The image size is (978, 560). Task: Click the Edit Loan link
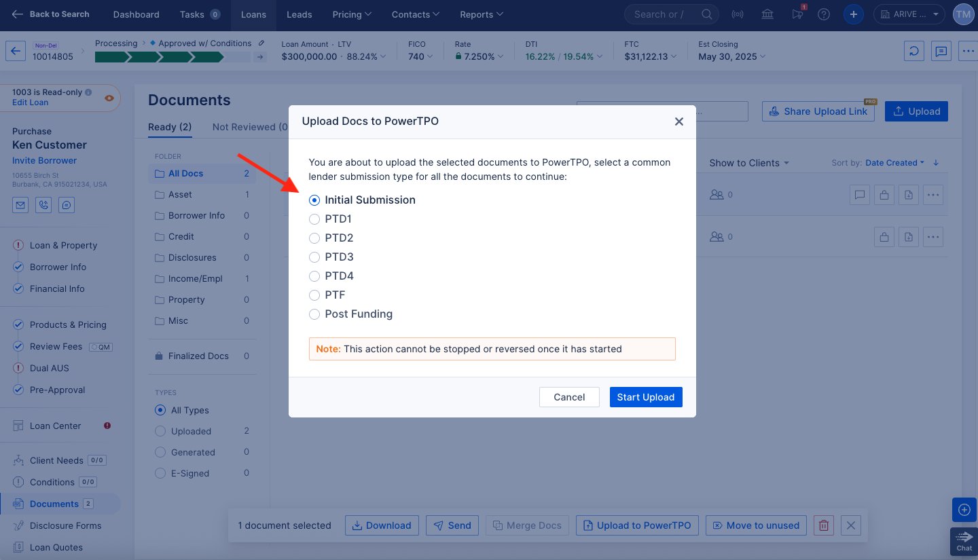point(30,102)
